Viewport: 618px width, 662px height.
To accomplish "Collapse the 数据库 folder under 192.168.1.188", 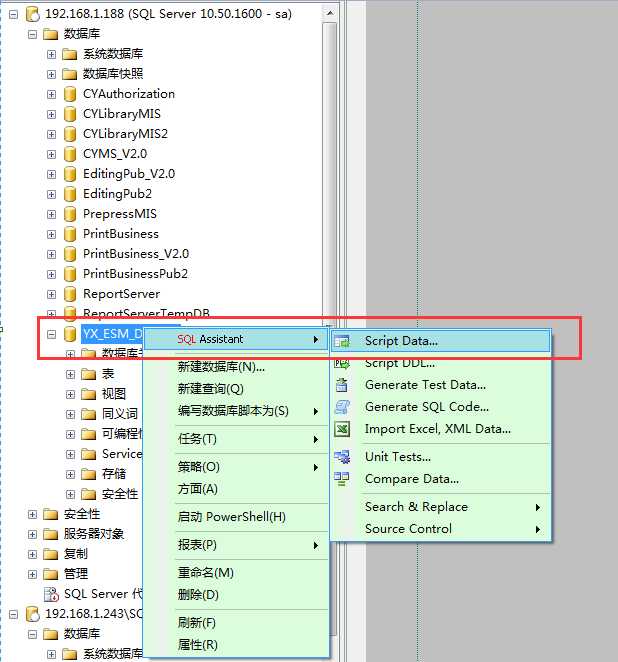I will 33,34.
